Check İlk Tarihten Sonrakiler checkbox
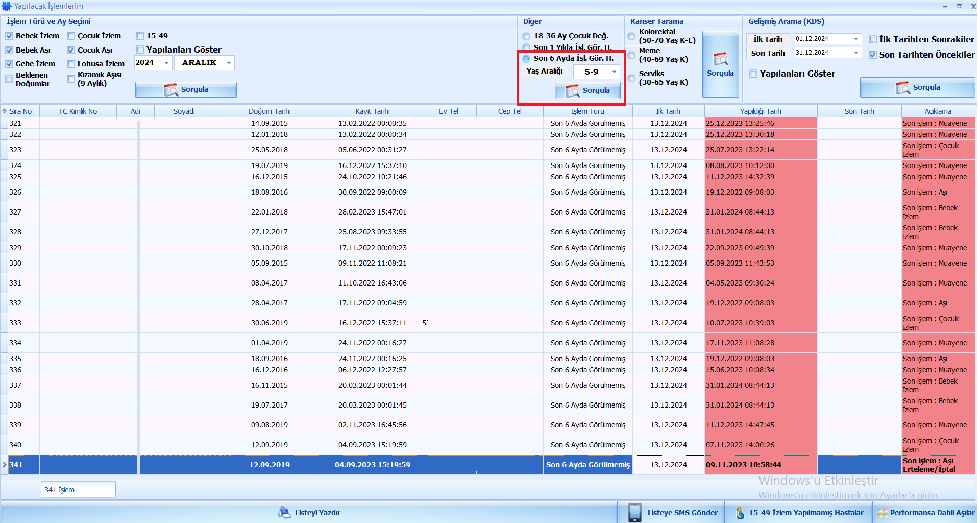Screen dimensions: 980x523 pyautogui.click(x=873, y=40)
